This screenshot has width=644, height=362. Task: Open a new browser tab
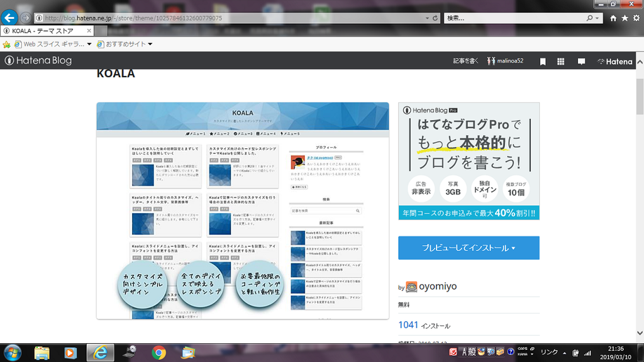(101, 31)
